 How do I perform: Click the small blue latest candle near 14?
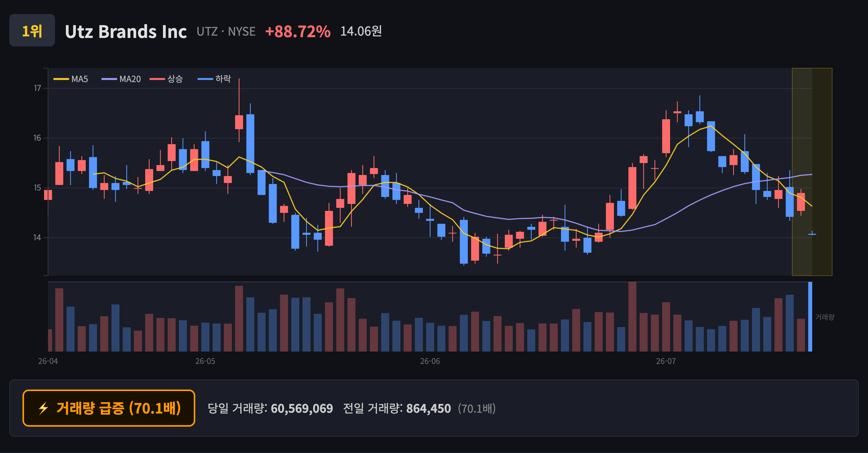(812, 234)
